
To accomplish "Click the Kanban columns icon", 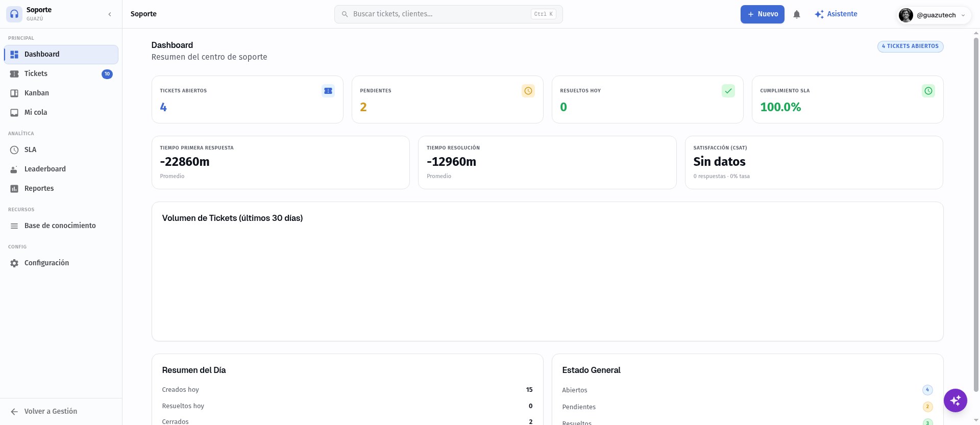I will coord(14,93).
